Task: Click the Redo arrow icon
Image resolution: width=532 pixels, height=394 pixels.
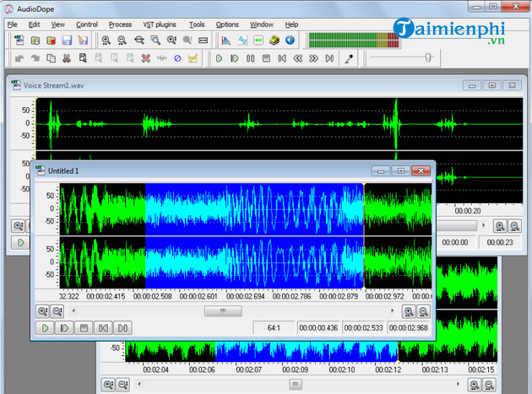Action: point(35,58)
